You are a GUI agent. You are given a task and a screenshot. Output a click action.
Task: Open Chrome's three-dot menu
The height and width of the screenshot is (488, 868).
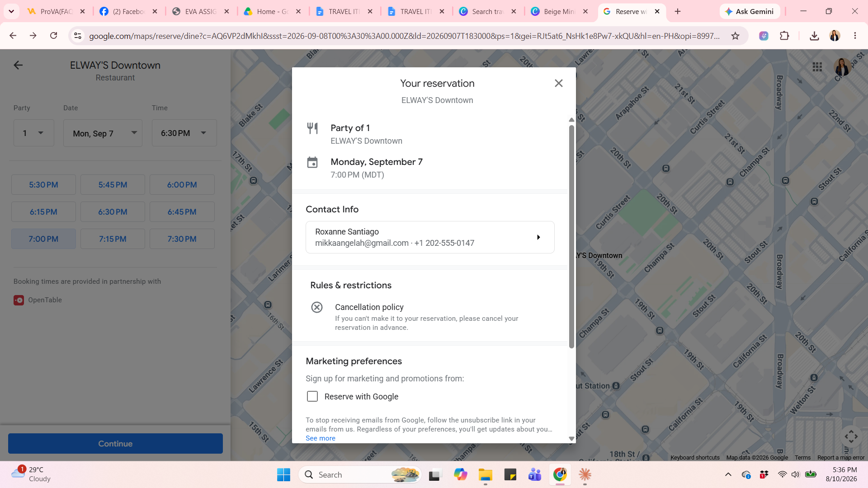pyautogui.click(x=855, y=36)
